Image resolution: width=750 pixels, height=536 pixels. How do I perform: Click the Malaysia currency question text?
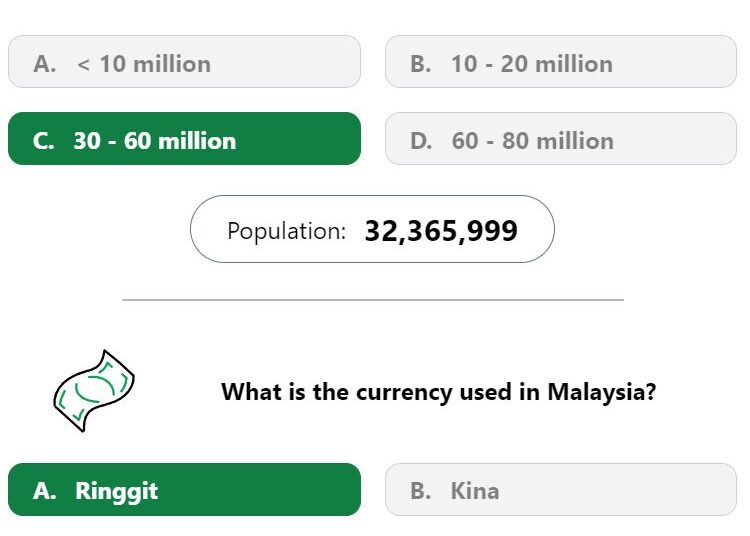[439, 392]
